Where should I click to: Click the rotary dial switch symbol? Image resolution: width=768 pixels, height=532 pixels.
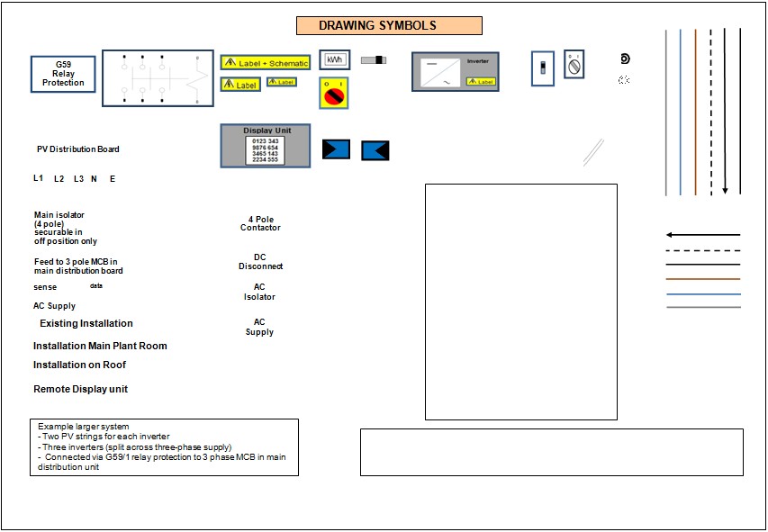[x=574, y=64]
